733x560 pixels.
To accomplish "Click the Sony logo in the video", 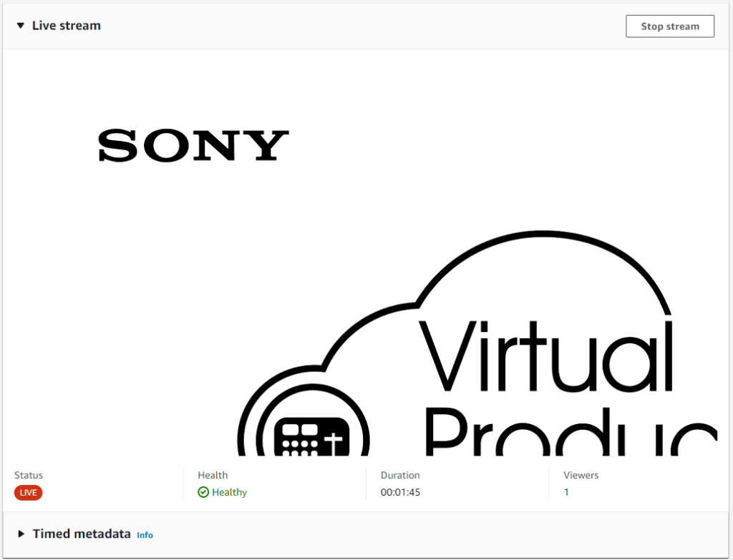I will (193, 145).
